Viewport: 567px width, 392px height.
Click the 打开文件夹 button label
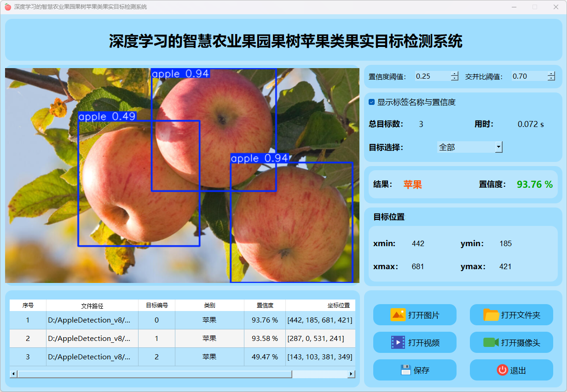tap(521, 315)
